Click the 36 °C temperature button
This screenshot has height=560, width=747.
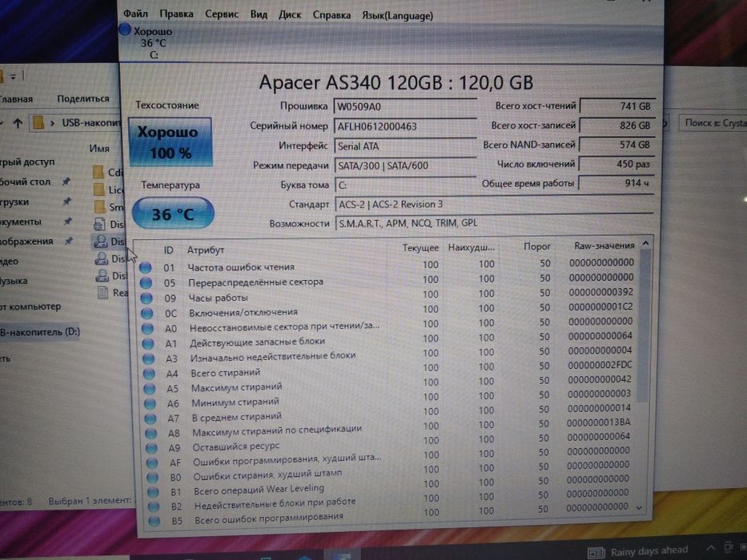(173, 214)
